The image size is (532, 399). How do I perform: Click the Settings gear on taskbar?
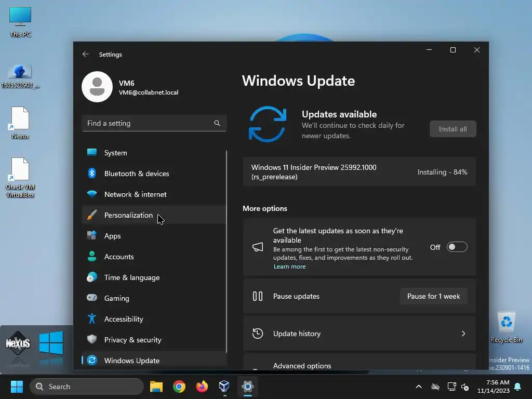coord(248,387)
